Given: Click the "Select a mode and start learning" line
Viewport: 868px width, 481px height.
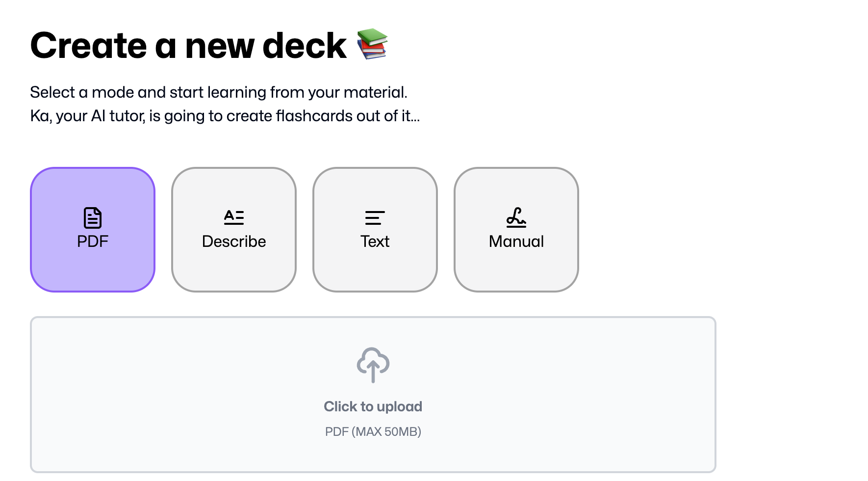Looking at the screenshot, I should [219, 92].
